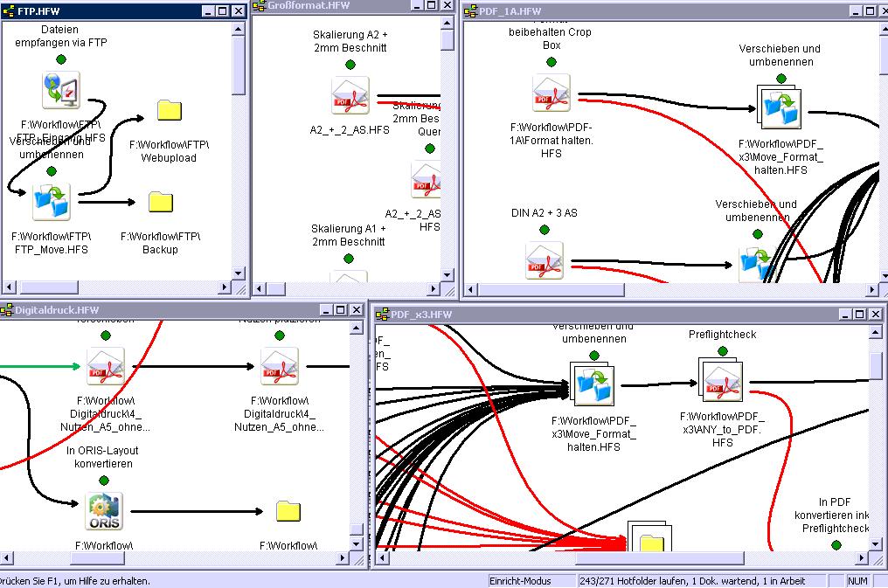Toggle green status dot under Skalierung A1 + 2mm Beschnitt
Image resolution: width=888 pixels, height=588 pixels.
point(349,259)
